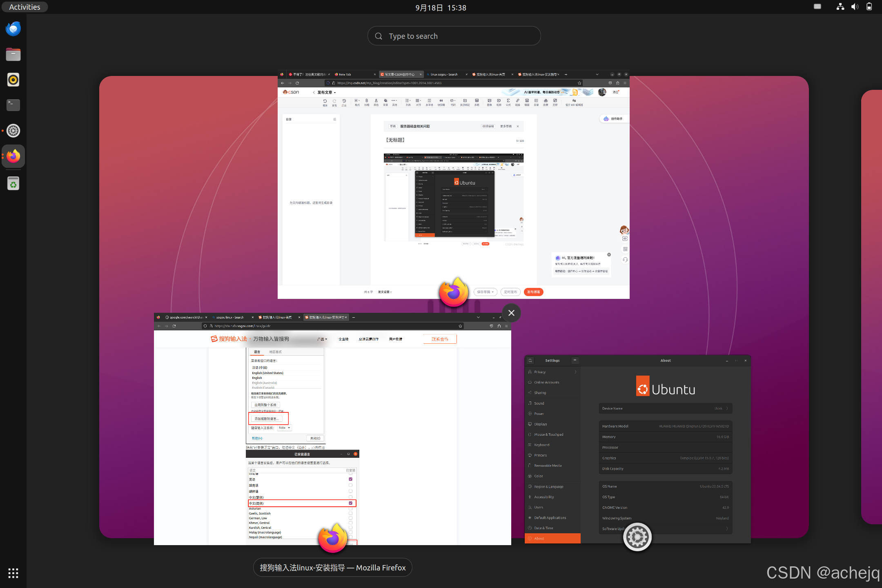Click the Bold (加粗) icon in CSDN editor toolbar
Viewport: 882px width, 588px height.
point(367,101)
